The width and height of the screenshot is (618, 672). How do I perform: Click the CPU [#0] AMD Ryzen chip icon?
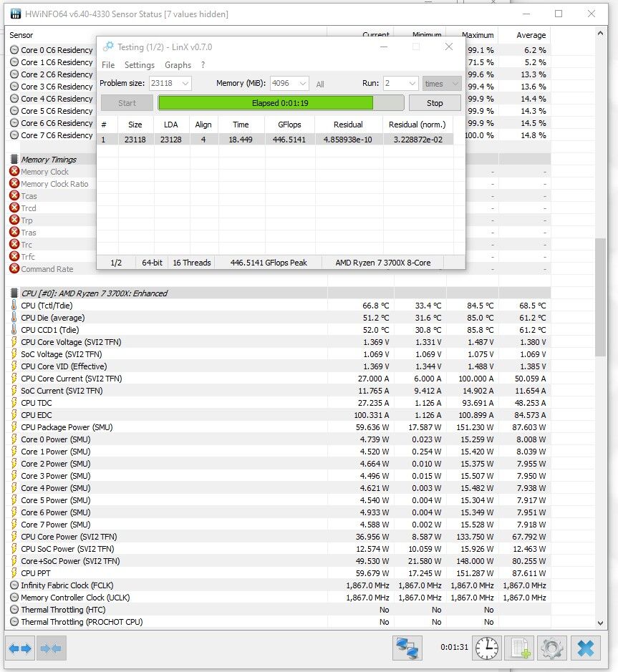click(x=14, y=293)
